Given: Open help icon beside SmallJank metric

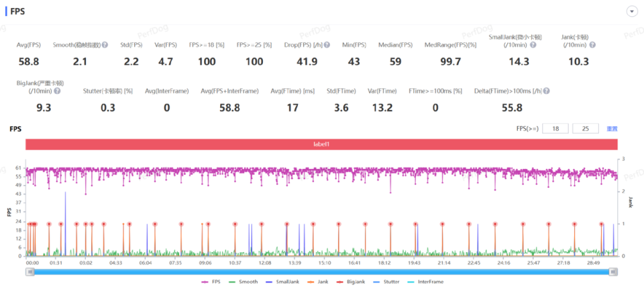Looking at the screenshot, I should tap(533, 45).
